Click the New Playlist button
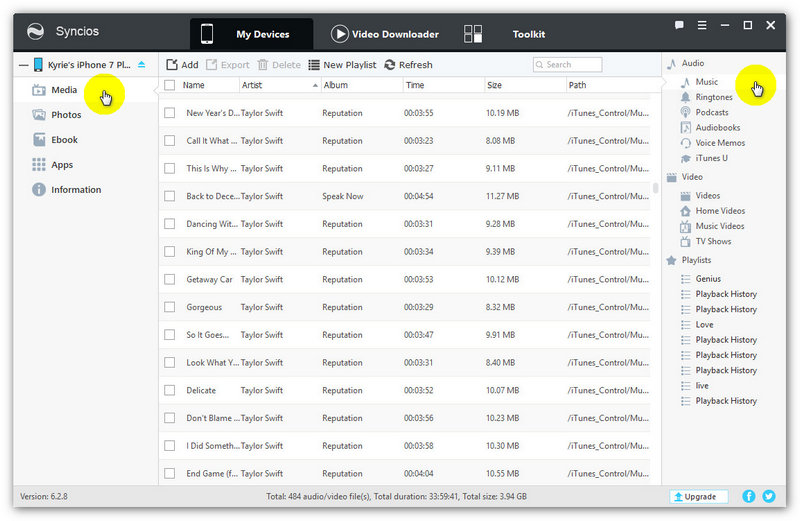The width and height of the screenshot is (800, 521). 342,65
